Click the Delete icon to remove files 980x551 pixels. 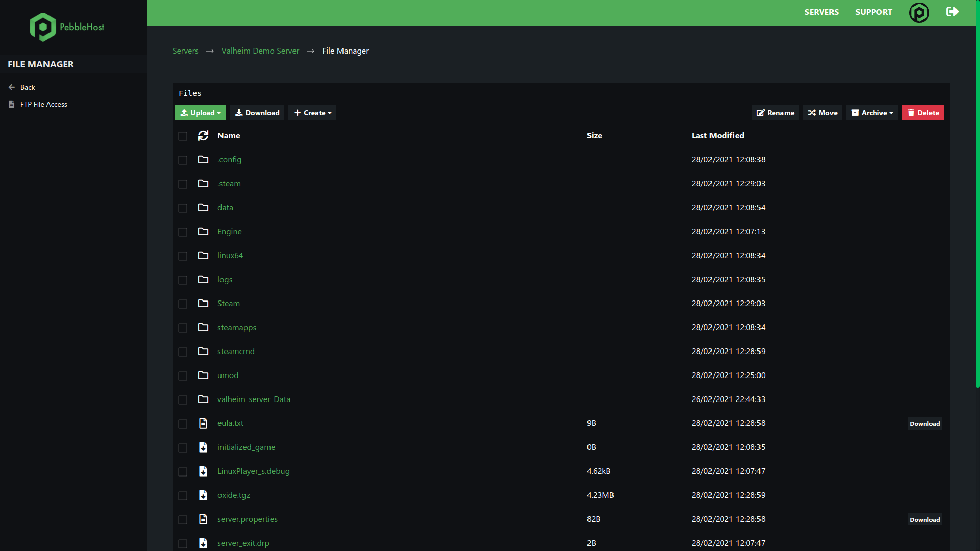click(x=923, y=112)
